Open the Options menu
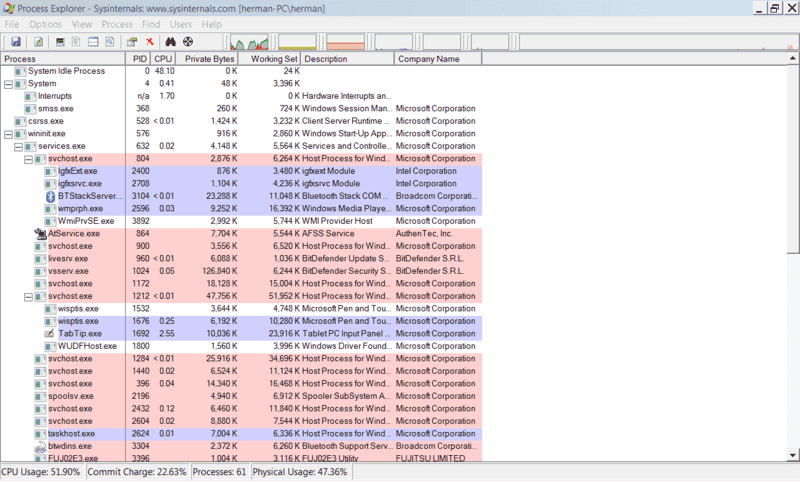800x482 pixels. pyautogui.click(x=45, y=23)
